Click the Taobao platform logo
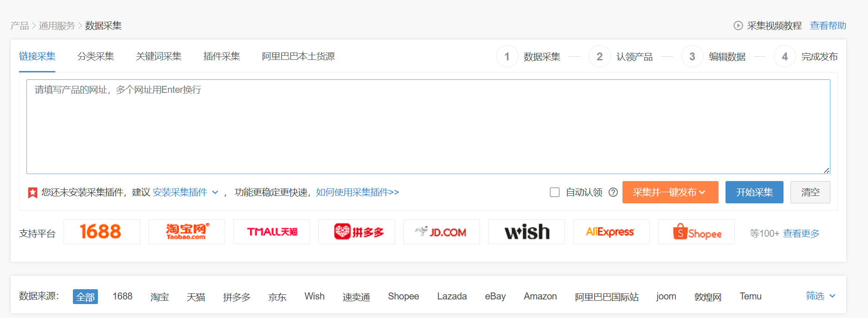The width and height of the screenshot is (868, 318). (x=187, y=232)
